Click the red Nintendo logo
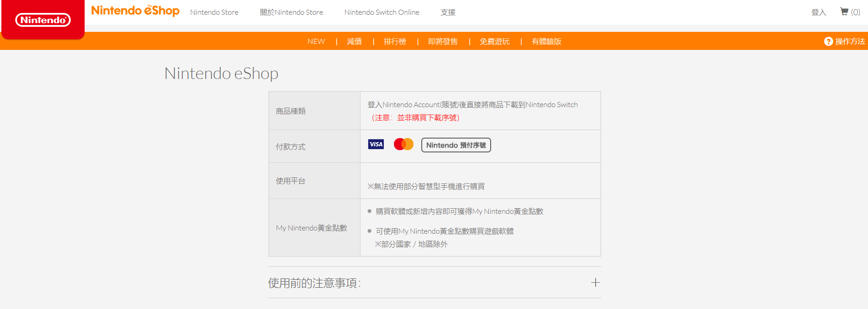This screenshot has width=868, height=309. [43, 20]
